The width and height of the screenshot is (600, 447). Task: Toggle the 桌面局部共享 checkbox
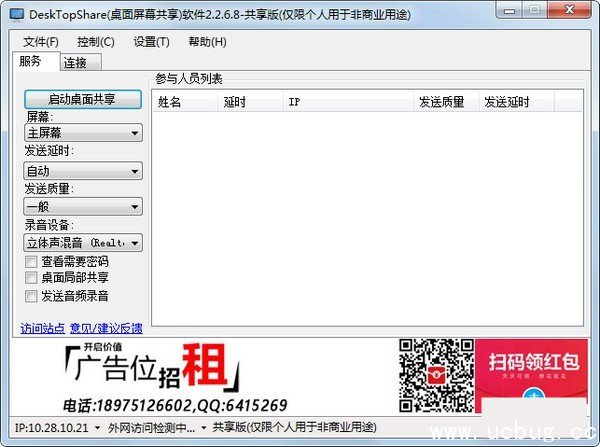click(32, 277)
